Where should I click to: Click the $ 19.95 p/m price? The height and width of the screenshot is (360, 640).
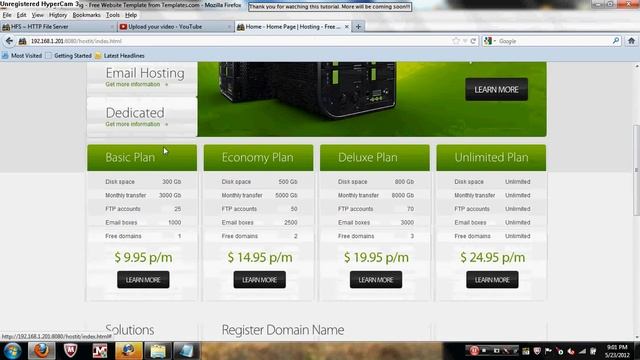tap(376, 258)
